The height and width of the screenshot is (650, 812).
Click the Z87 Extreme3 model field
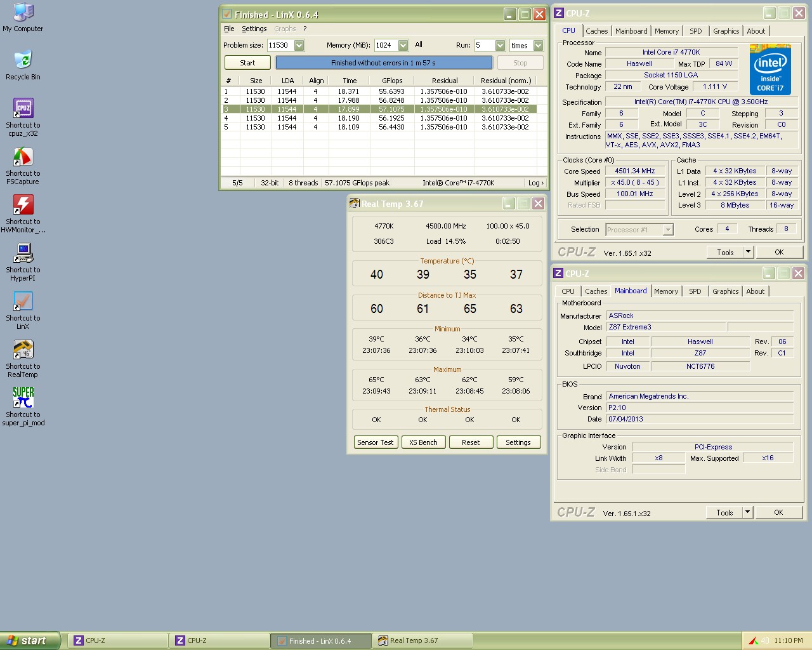[666, 327]
